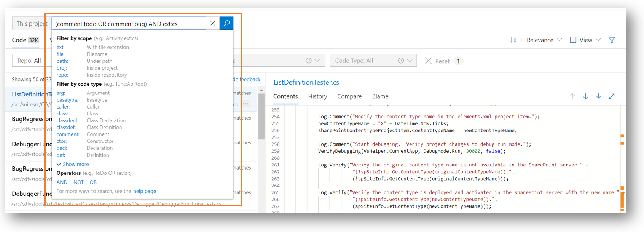Image resolution: width=644 pixels, height=232 pixels.
Task: Click the blue search magnifier button
Action: tap(226, 23)
